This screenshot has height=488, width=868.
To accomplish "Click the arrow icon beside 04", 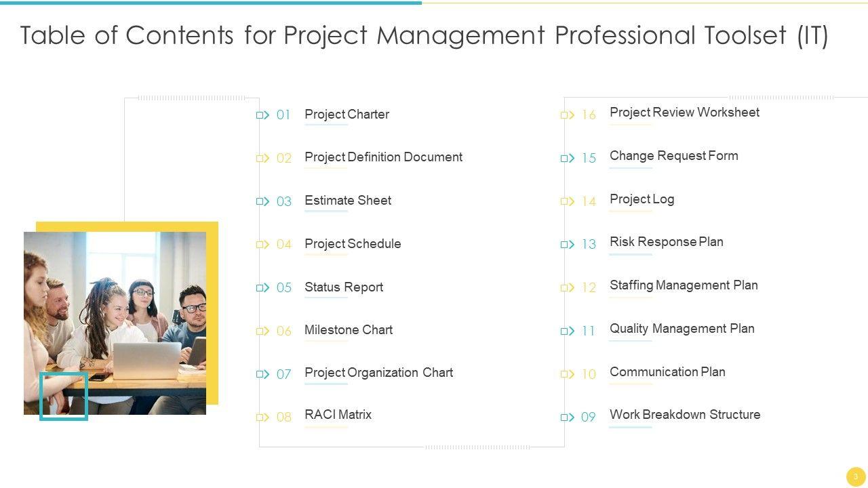I will click(262, 245).
